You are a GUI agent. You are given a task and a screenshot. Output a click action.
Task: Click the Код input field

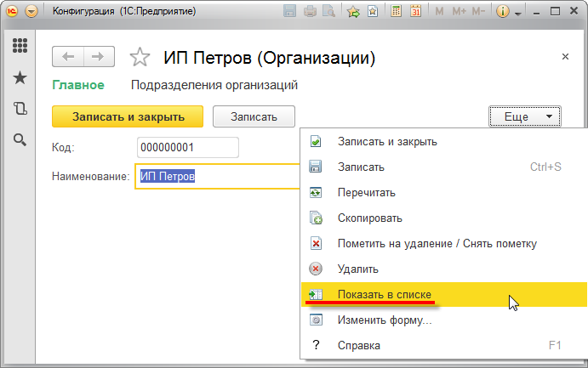(x=188, y=147)
